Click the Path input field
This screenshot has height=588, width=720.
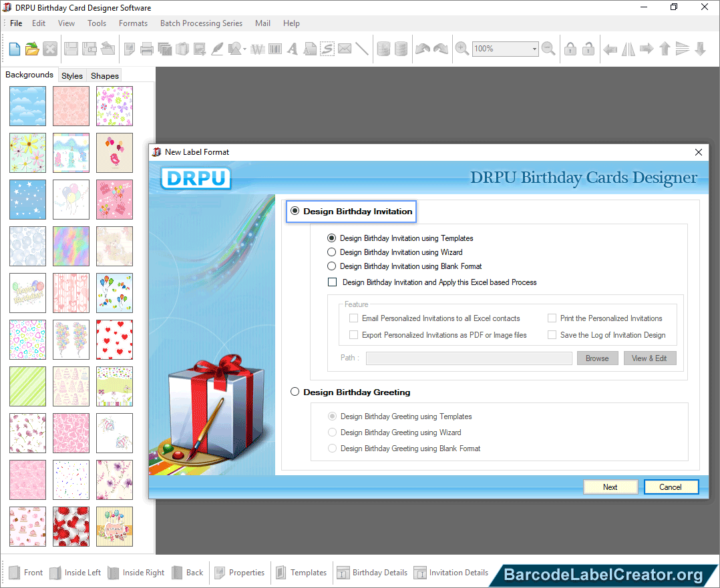coord(469,358)
